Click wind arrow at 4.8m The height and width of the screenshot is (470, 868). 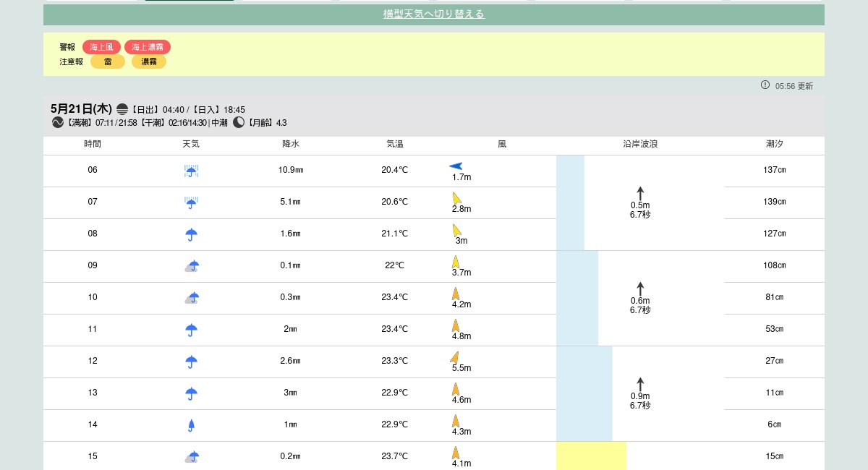tap(456, 325)
